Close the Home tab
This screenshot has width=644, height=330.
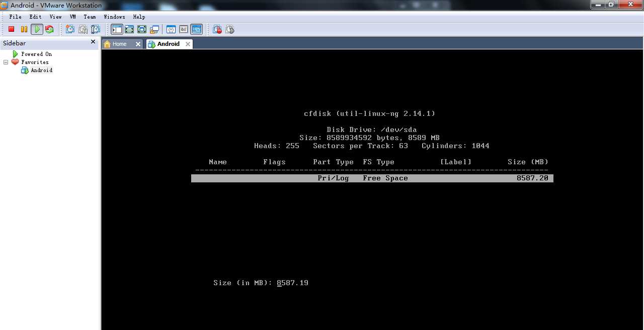coord(138,44)
